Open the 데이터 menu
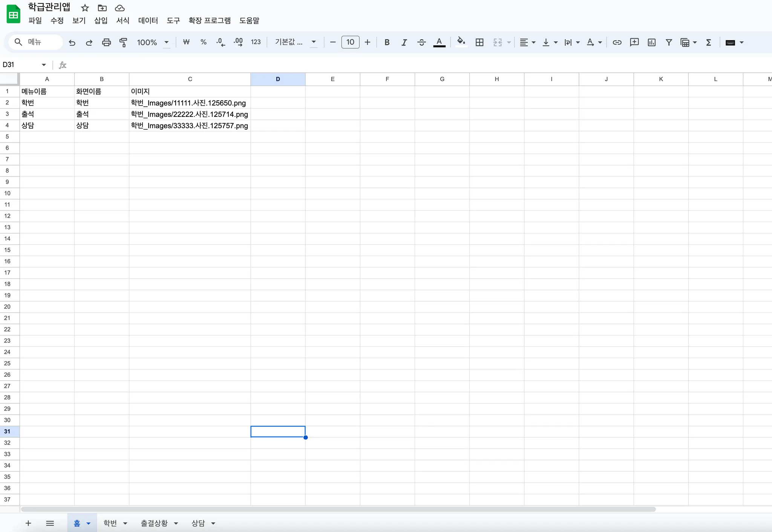Image resolution: width=772 pixels, height=532 pixels. tap(148, 20)
